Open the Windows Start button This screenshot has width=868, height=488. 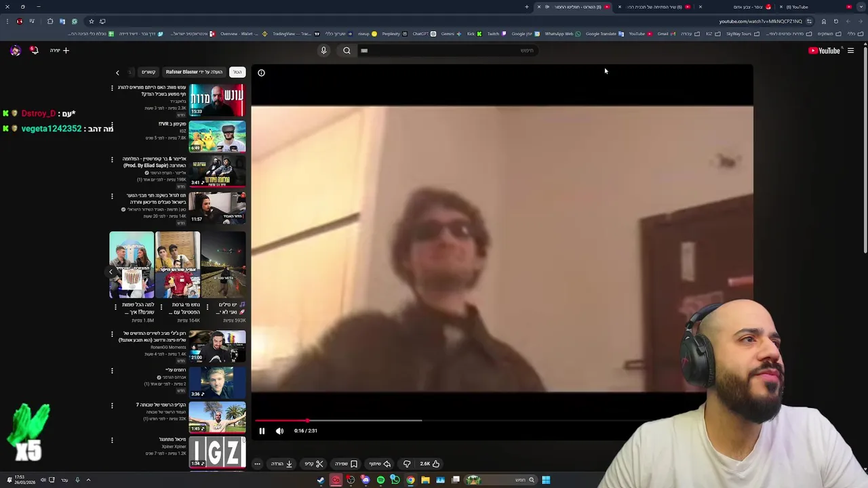[546, 480]
